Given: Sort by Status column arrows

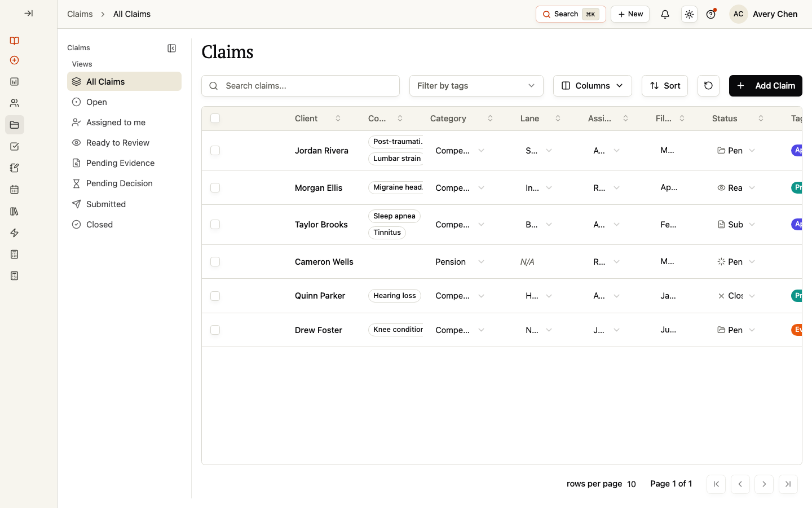Looking at the screenshot, I should 761,119.
